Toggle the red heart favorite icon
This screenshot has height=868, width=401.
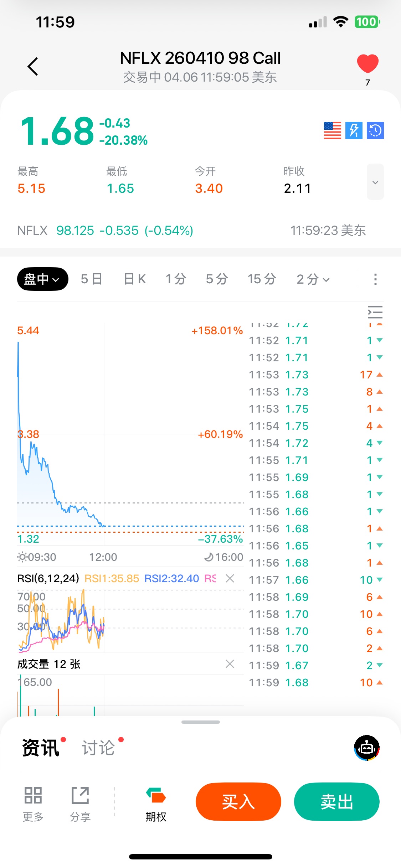tap(367, 64)
